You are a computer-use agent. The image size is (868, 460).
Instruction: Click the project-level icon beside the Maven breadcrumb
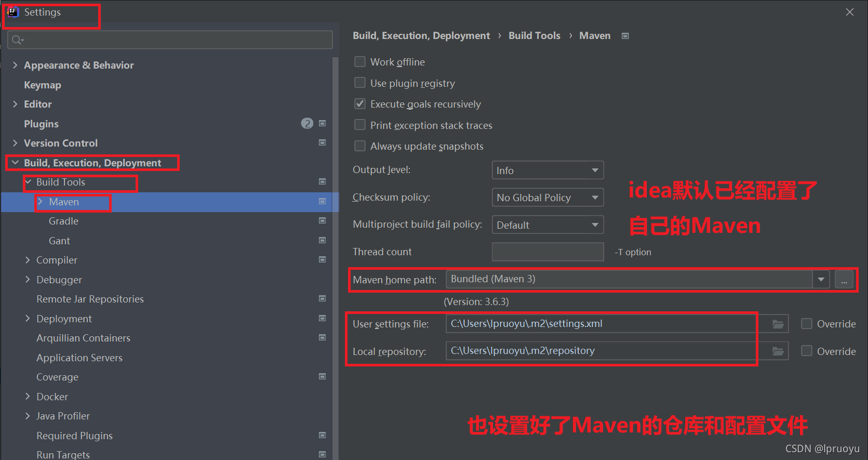pyautogui.click(x=625, y=36)
